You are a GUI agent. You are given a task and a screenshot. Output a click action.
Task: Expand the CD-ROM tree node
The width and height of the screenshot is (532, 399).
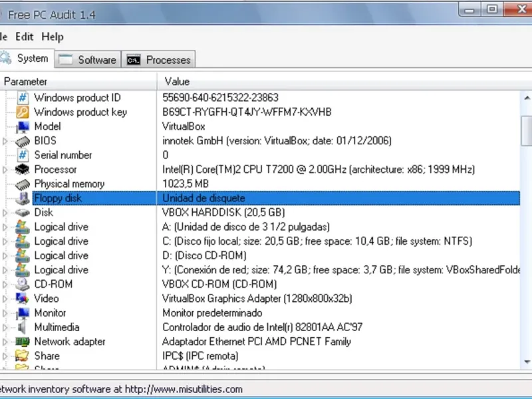click(x=5, y=285)
